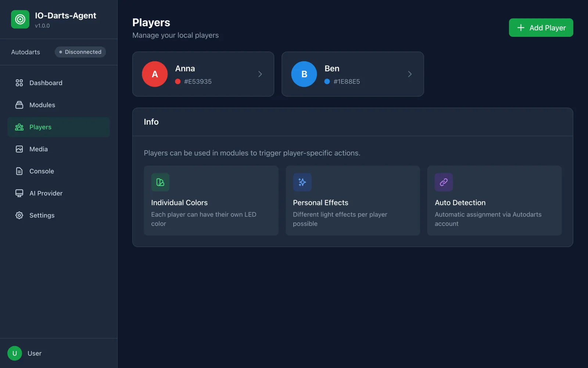Click the Info panel heading
Screen dimensions: 588x368
151,122
